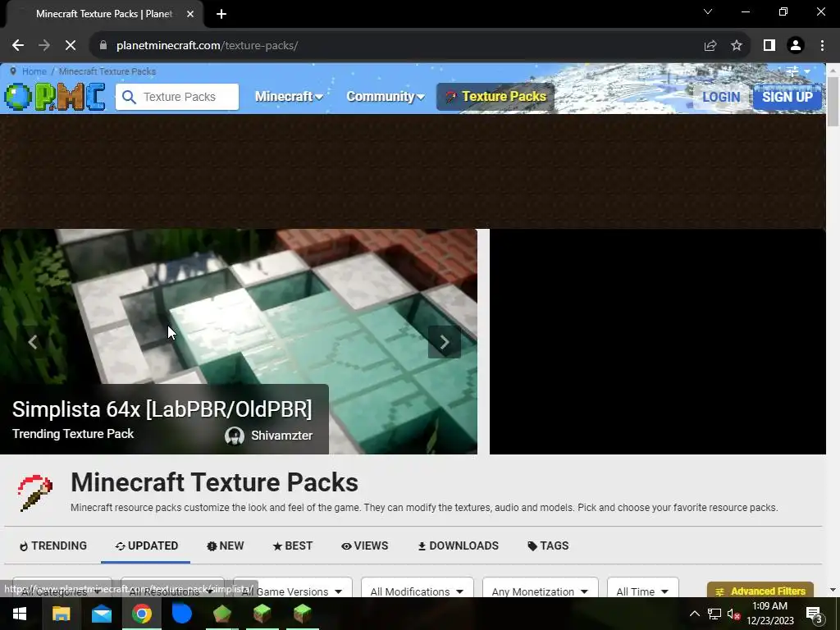Close the Minecraft Texture Packs tab
The height and width of the screenshot is (630, 840).
click(190, 14)
